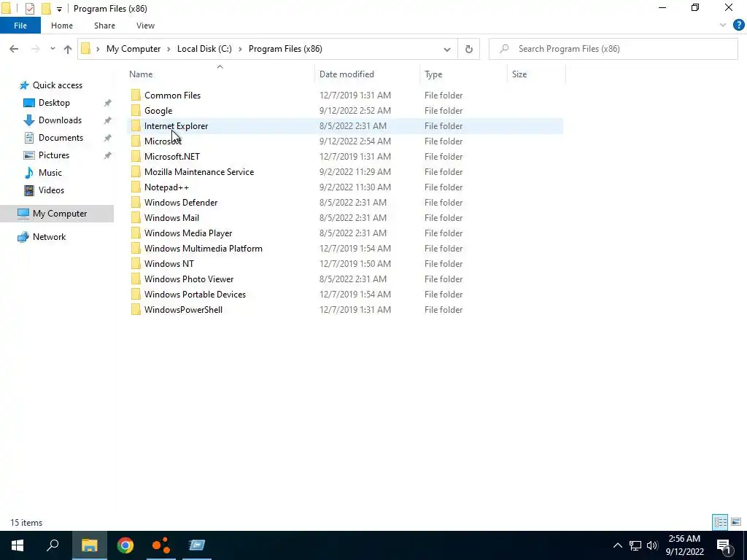
Task: Expand the chevron after Local Disk (C:) breadcrumb
Action: (x=240, y=49)
